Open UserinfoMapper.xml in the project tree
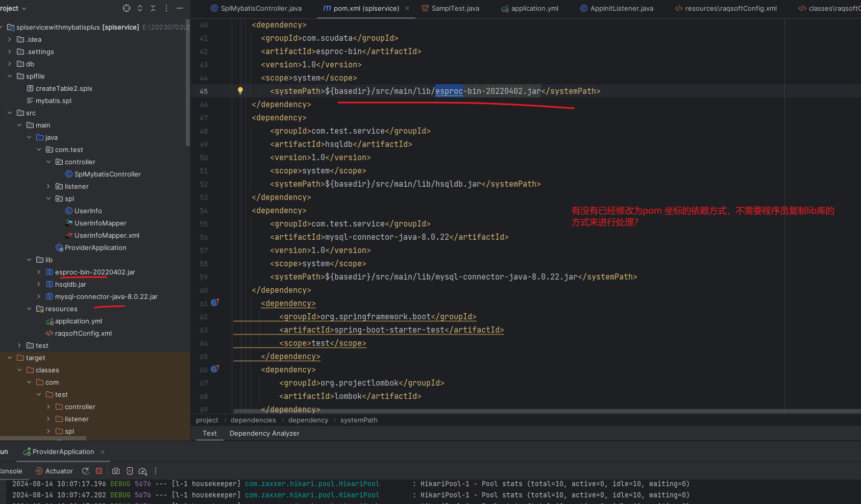 (107, 235)
